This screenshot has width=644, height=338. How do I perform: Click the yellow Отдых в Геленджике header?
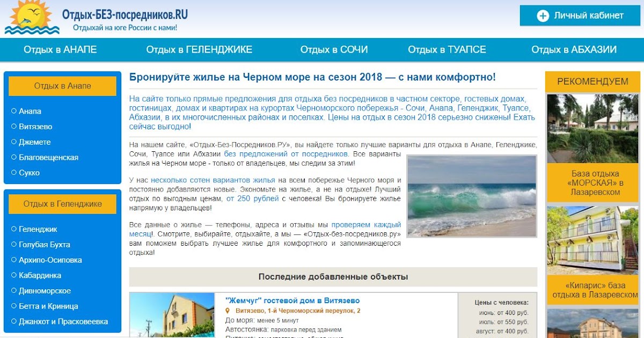(62, 204)
